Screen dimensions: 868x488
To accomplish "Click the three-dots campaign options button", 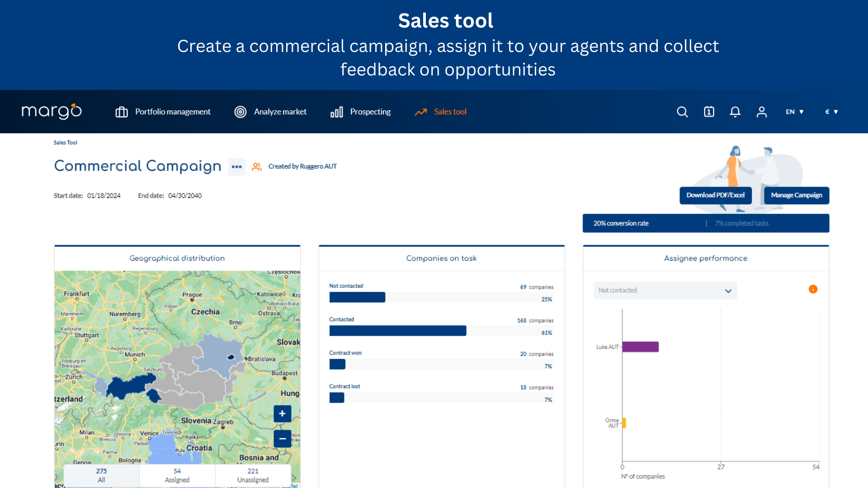I will (236, 167).
